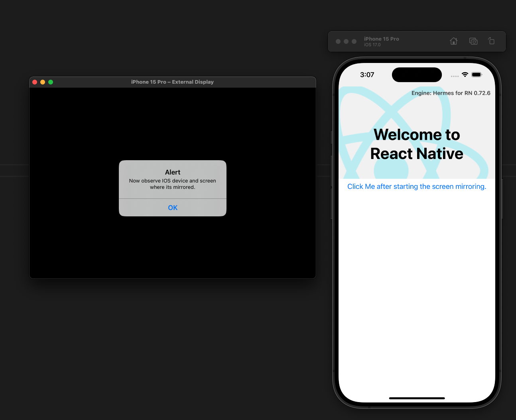Click the Alert message text about screen mirroring
The image size is (516, 420).
172,184
